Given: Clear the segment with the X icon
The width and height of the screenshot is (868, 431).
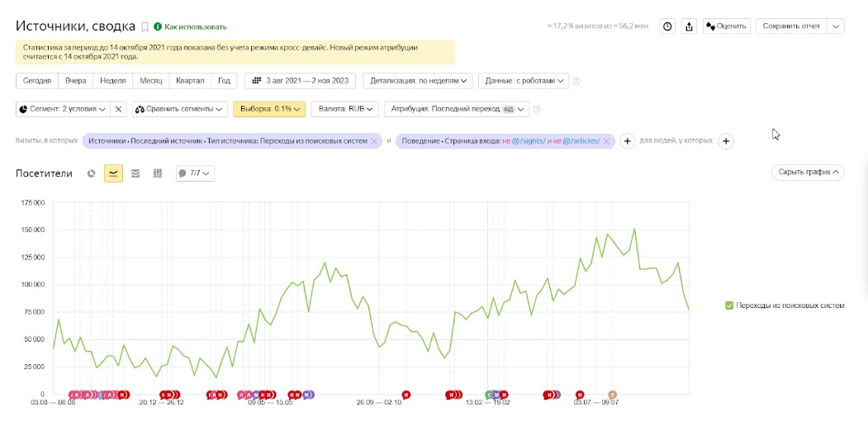Looking at the screenshot, I should pyautogui.click(x=118, y=109).
